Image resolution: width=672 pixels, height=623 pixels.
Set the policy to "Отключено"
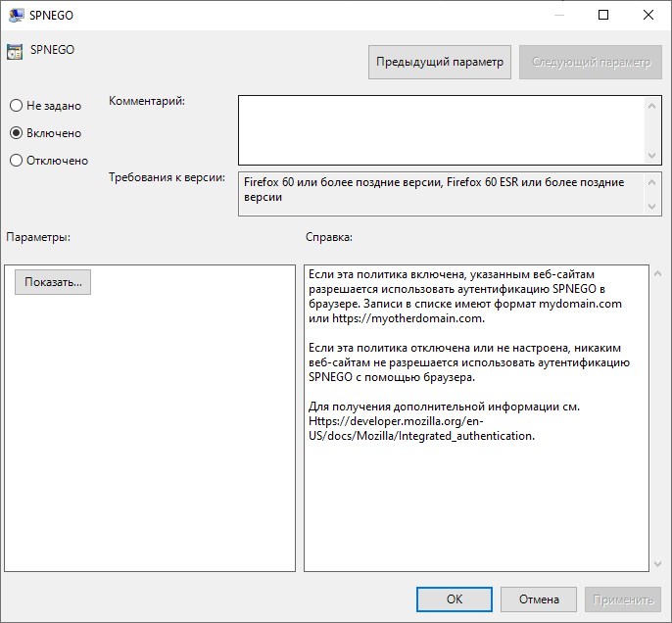[x=16, y=161]
